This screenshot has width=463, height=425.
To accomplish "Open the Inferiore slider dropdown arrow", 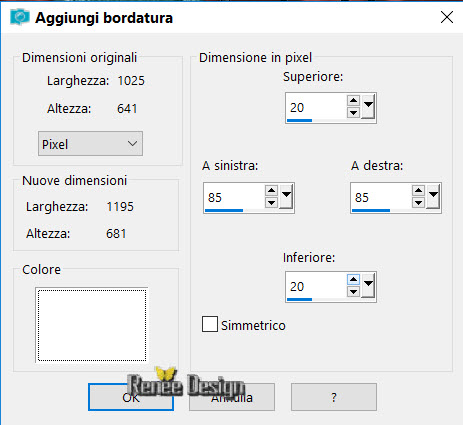I will [368, 285].
